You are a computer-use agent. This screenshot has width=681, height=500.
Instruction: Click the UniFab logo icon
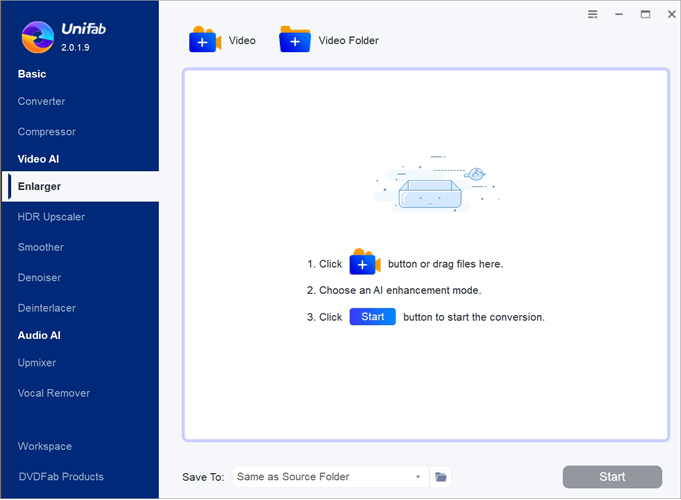[37, 36]
